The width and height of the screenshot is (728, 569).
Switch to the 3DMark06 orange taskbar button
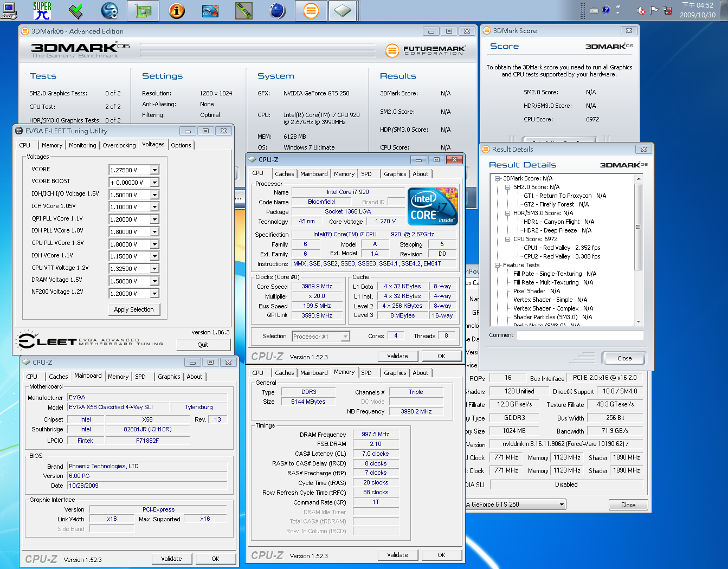(x=311, y=10)
